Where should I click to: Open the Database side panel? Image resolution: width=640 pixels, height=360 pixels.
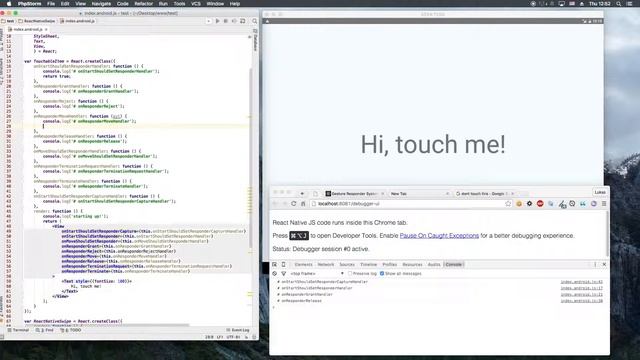pos(255,40)
